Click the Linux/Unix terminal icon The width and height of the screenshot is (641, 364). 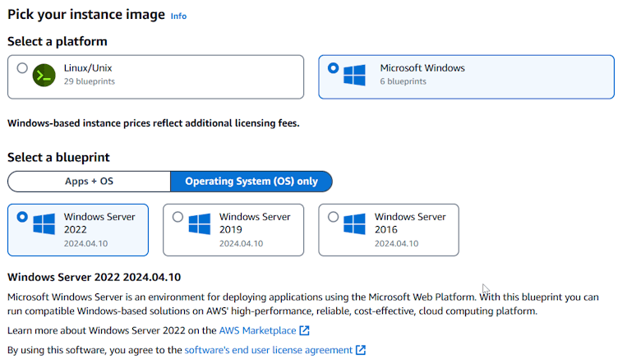[x=44, y=75]
